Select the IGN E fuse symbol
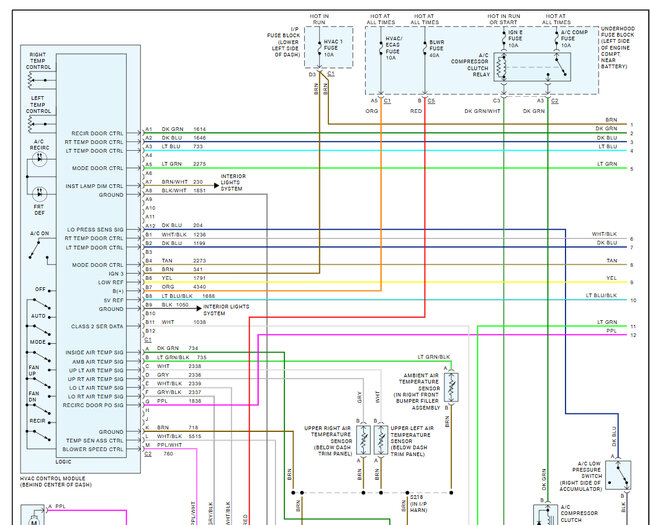Viewport: 650px width, 525px height. tap(504, 38)
